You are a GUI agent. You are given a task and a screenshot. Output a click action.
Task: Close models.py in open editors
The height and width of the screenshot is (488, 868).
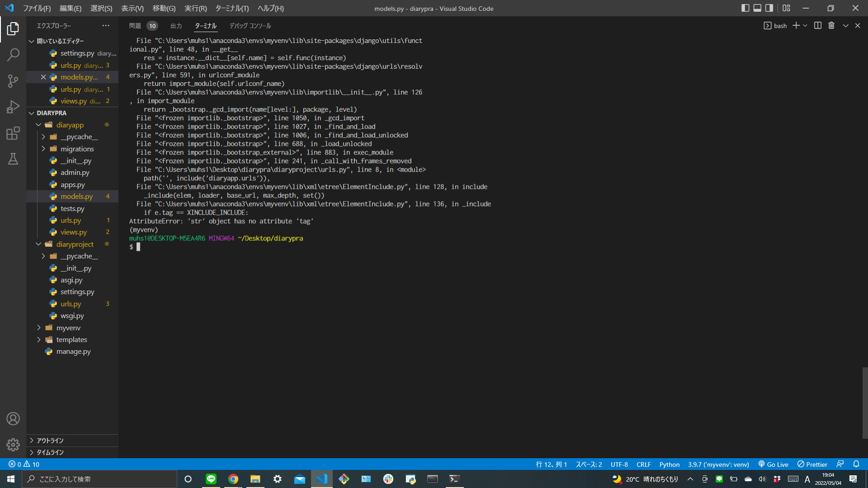43,77
